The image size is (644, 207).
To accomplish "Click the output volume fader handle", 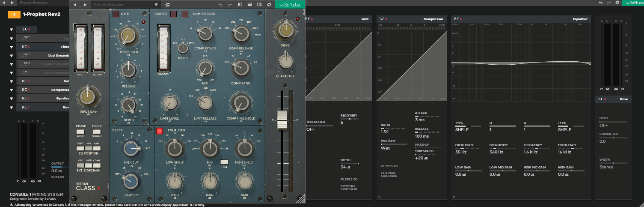I will point(282,120).
